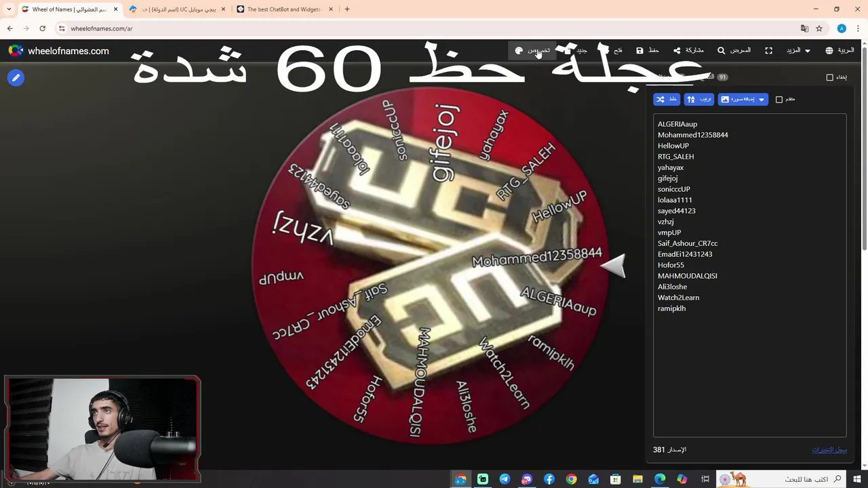Click entry gifejoj in the list

point(667,178)
